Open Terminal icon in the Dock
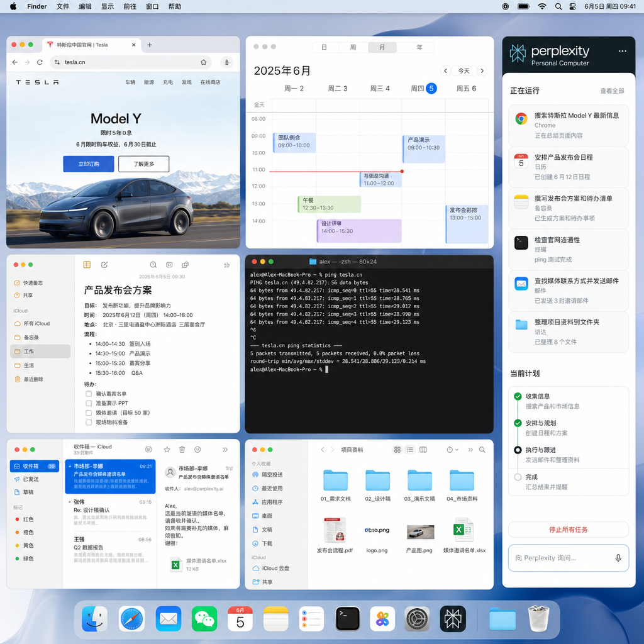This screenshot has width=644, height=644. pos(347,619)
